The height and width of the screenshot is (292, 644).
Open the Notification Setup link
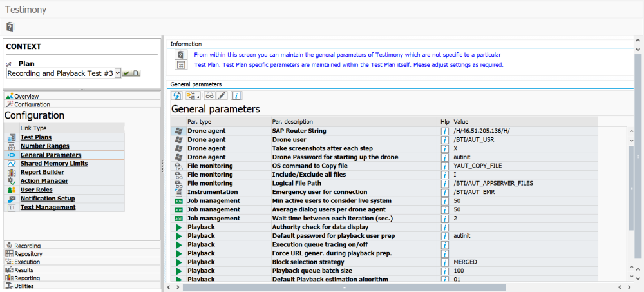coord(48,199)
